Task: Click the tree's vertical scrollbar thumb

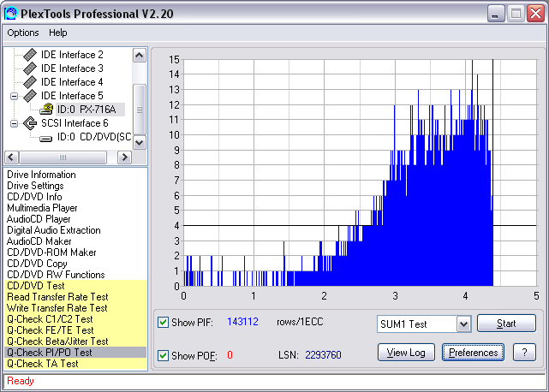Action: pyautogui.click(x=140, y=110)
